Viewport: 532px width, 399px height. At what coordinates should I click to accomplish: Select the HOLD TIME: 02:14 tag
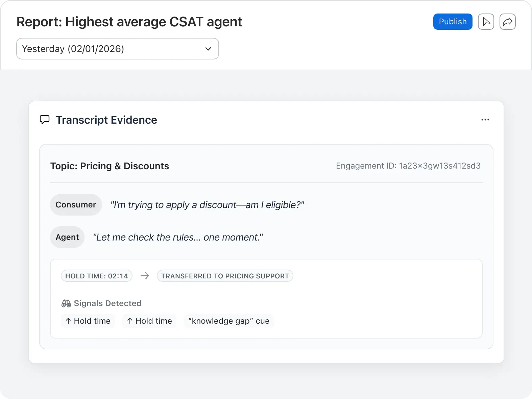97,276
